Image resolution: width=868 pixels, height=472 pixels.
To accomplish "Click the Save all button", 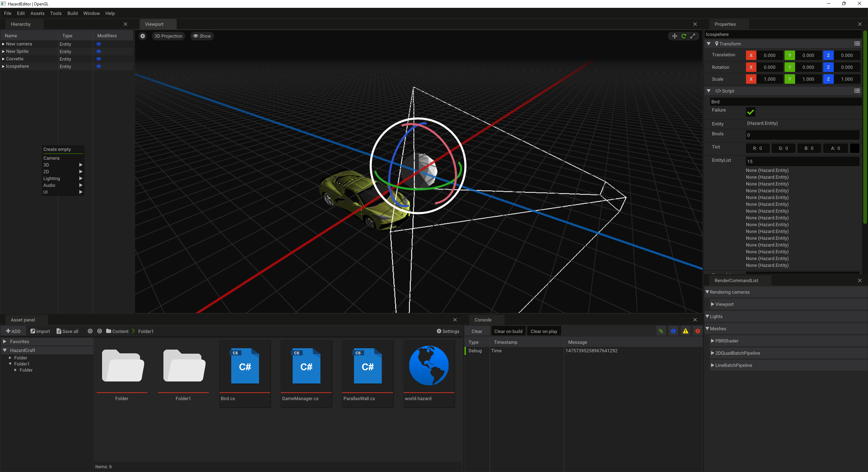I will click(67, 331).
